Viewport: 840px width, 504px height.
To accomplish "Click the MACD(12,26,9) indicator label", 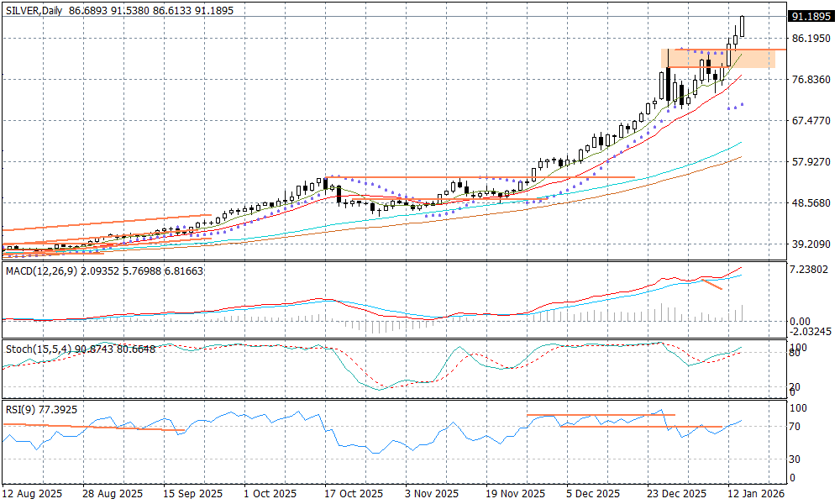I will (x=42, y=270).
